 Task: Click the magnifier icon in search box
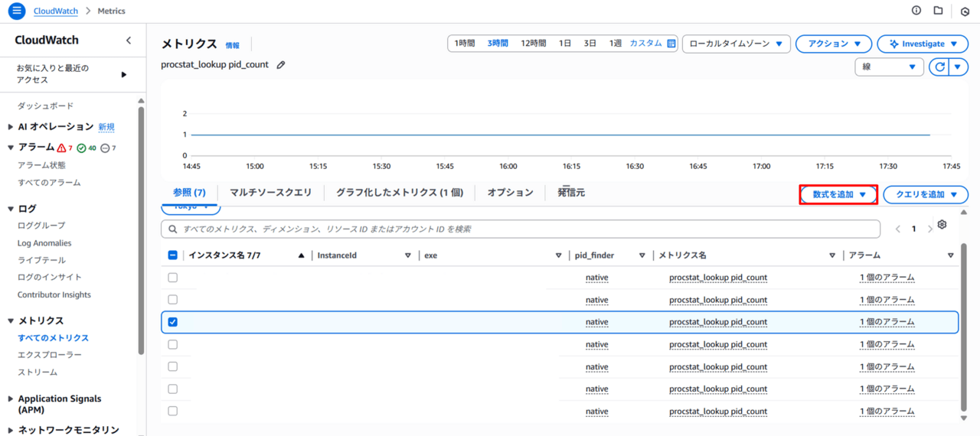pyautogui.click(x=174, y=229)
